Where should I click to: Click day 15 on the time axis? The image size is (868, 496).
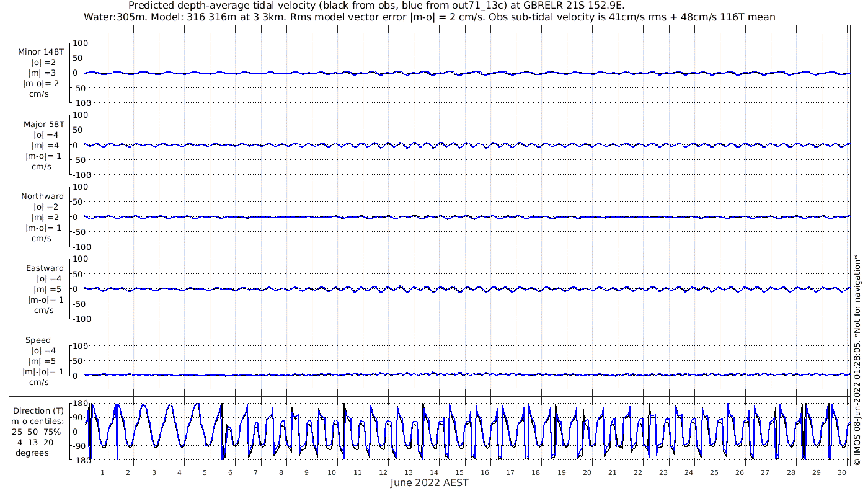click(459, 472)
